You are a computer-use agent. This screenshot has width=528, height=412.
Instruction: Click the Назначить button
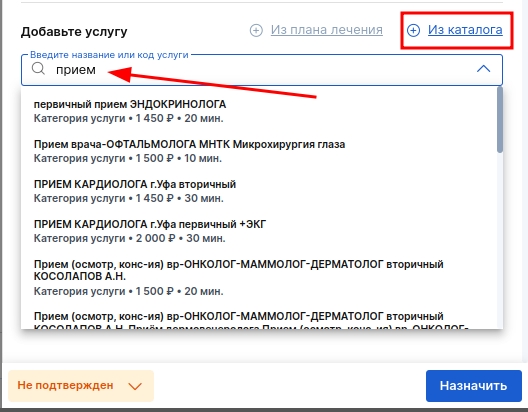473,386
